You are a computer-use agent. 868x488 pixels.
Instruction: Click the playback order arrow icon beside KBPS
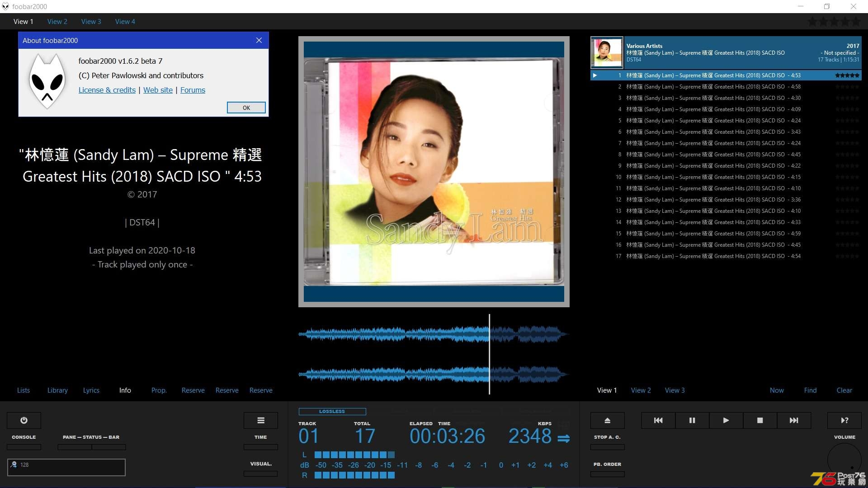click(563, 438)
